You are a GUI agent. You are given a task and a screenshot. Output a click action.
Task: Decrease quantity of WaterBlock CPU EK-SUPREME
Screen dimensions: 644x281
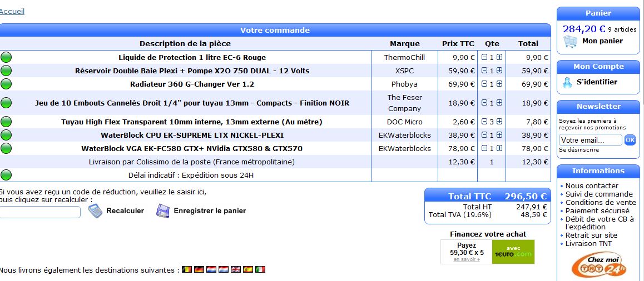click(x=484, y=135)
